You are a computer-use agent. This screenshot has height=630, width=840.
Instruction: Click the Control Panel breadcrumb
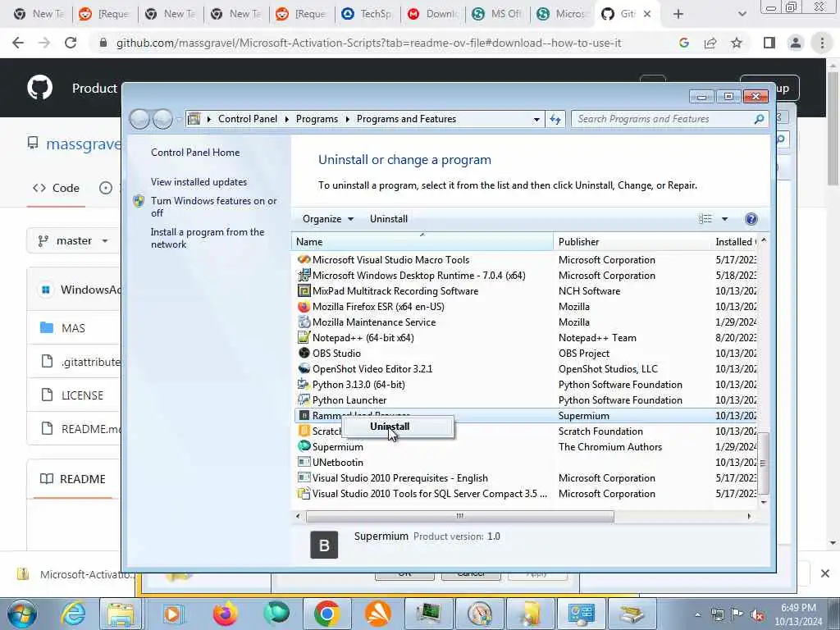(248, 119)
